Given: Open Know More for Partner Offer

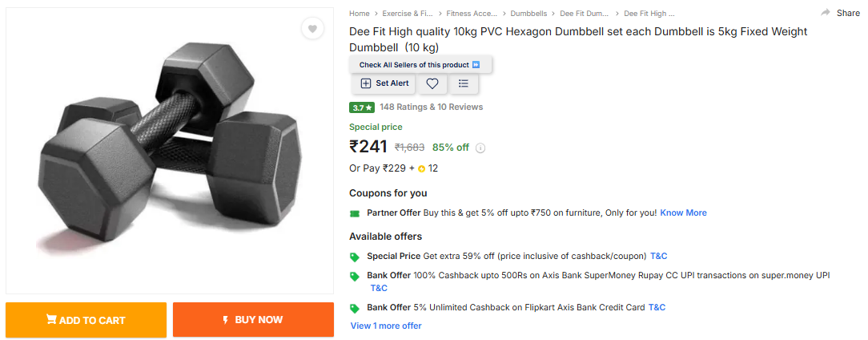Looking at the screenshot, I should pos(683,212).
